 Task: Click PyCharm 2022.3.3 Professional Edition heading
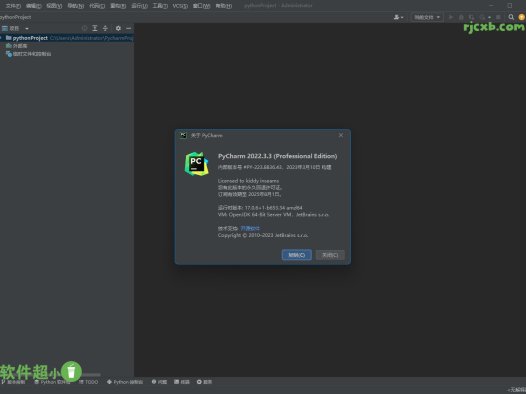click(277, 156)
